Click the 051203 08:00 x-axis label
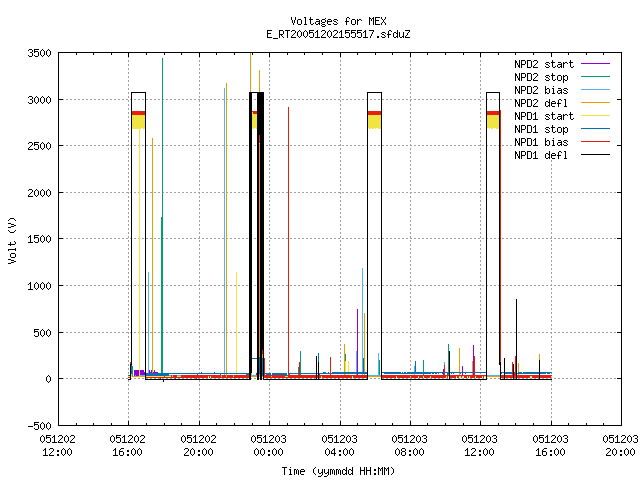 click(409, 445)
